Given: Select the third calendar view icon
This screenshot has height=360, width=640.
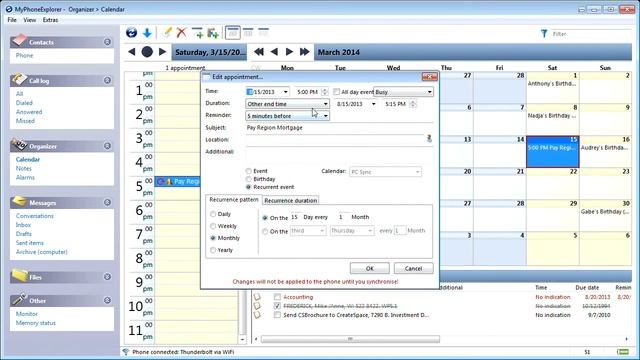Looking at the screenshot, I should pyautogui.click(x=264, y=33).
